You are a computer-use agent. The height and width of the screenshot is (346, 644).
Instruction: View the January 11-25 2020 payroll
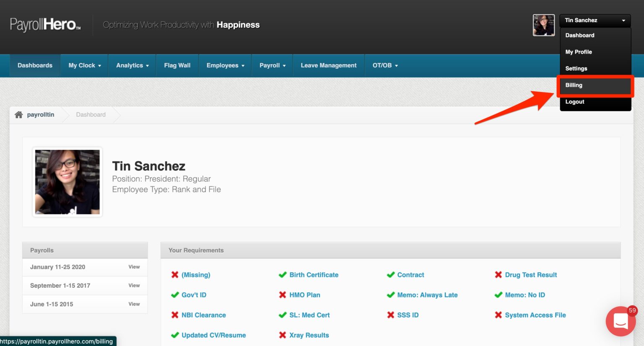(134, 267)
